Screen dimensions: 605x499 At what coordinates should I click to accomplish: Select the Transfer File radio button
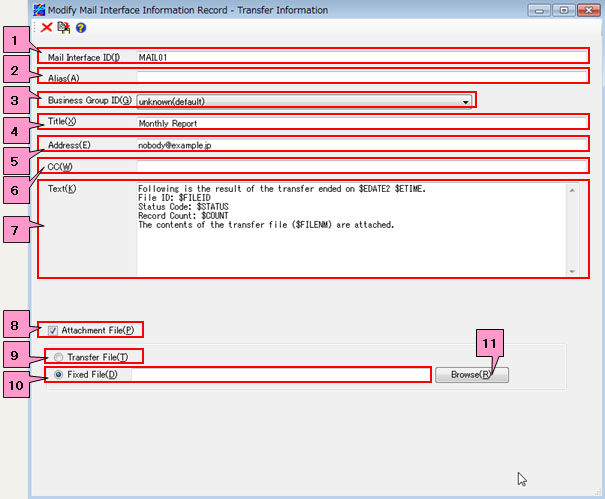(59, 356)
